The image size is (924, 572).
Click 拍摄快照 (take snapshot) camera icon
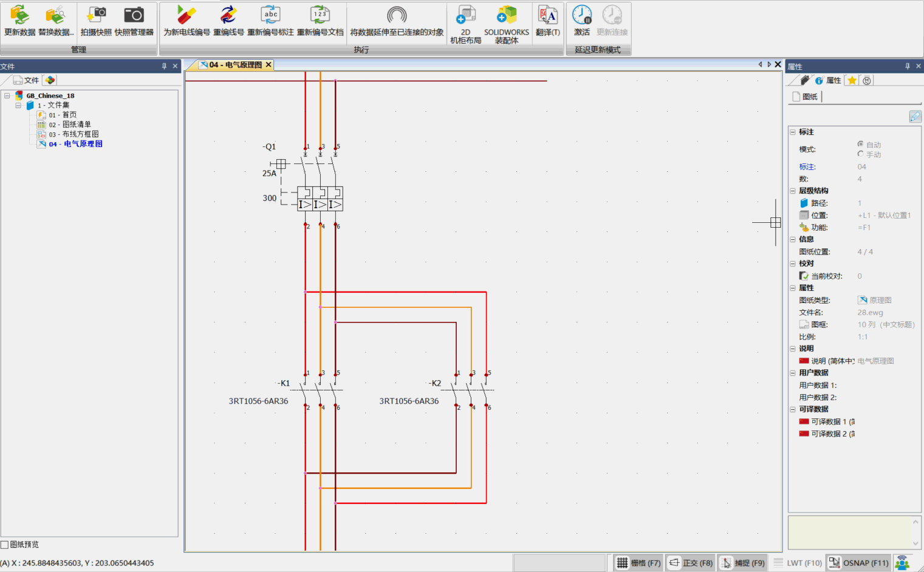click(x=96, y=15)
